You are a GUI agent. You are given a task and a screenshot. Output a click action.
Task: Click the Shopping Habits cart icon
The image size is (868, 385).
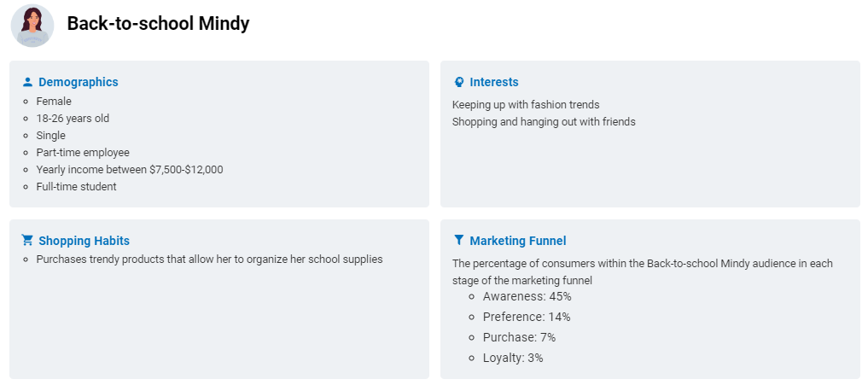click(27, 241)
